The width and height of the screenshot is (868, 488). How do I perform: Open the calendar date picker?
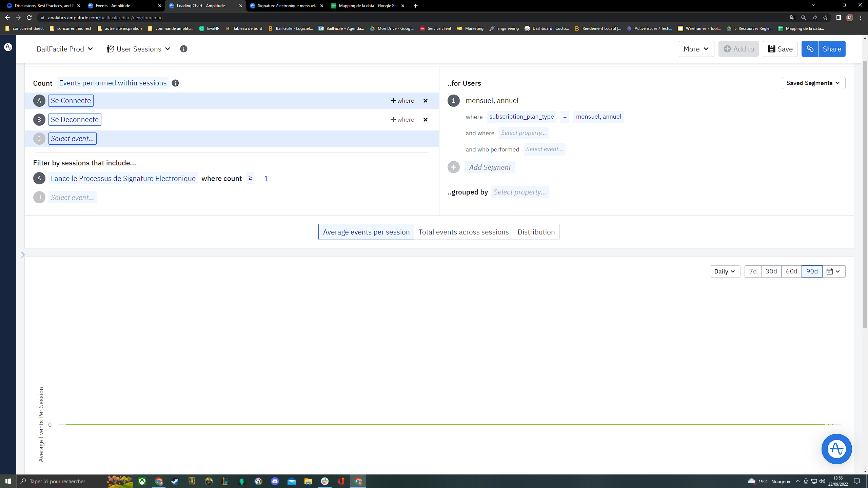(833, 271)
